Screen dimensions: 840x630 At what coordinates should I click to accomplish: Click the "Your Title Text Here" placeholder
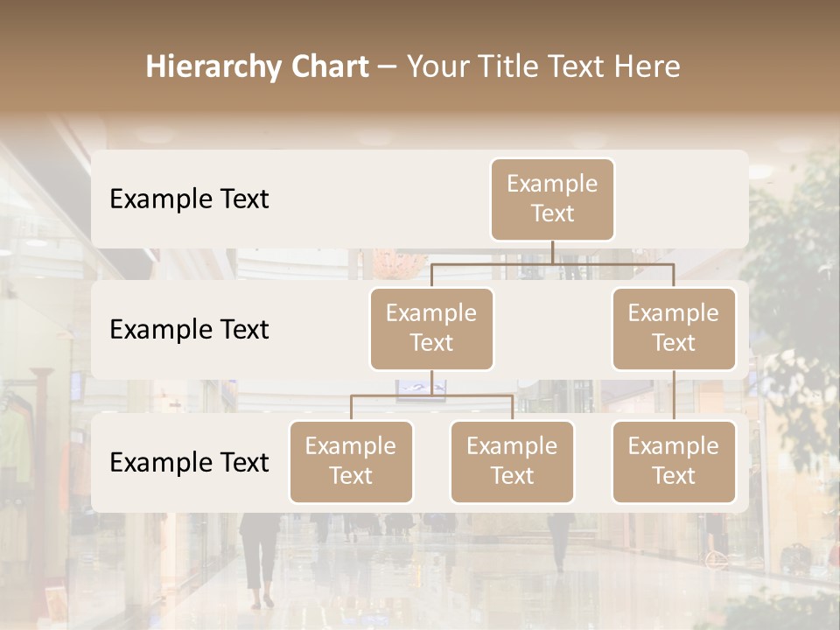543,67
